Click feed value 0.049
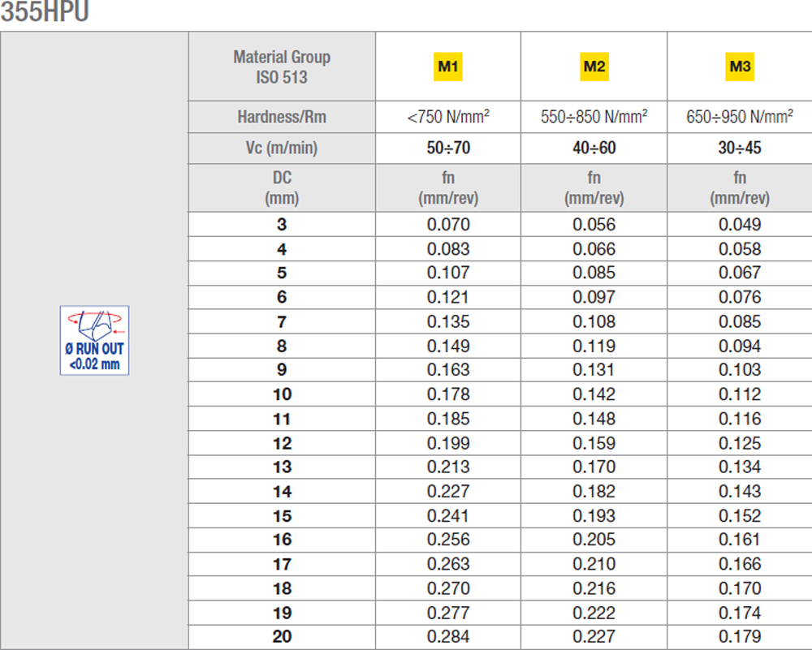Image resolution: width=812 pixels, height=650 pixels. click(740, 224)
